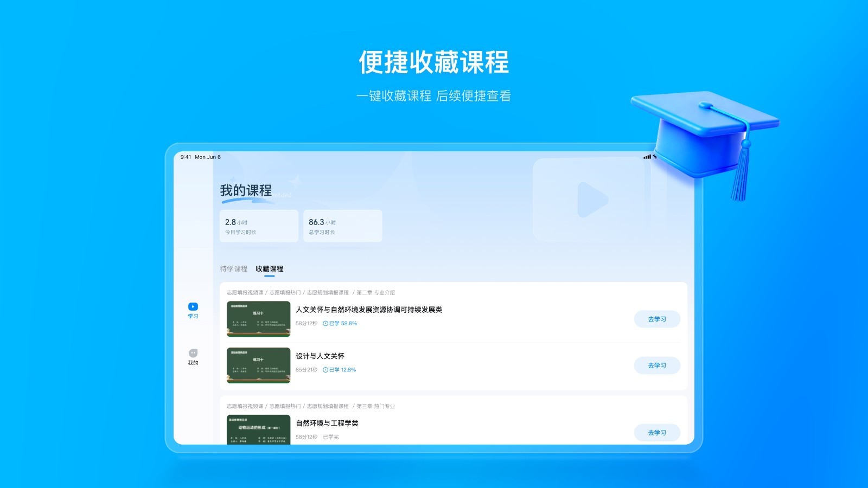Screen dimensions: 868x488
Task: Switch to the 待学课程 tab
Action: pyautogui.click(x=233, y=269)
